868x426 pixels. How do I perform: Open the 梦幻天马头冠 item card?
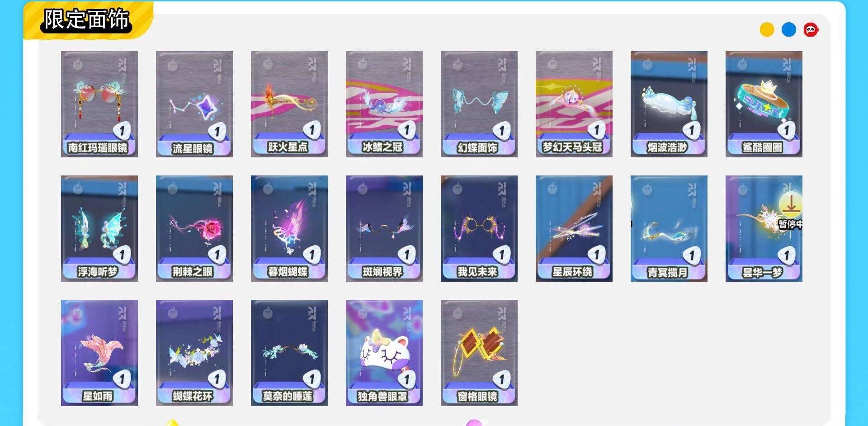coord(574,104)
